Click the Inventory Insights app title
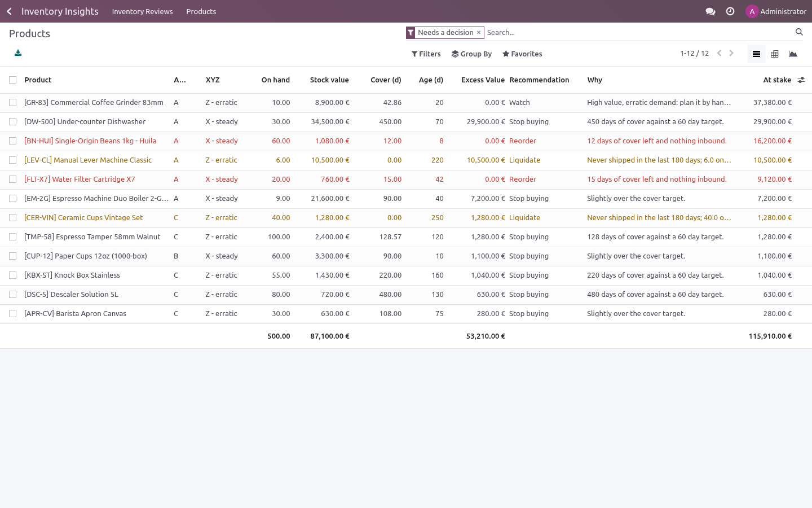 point(60,11)
